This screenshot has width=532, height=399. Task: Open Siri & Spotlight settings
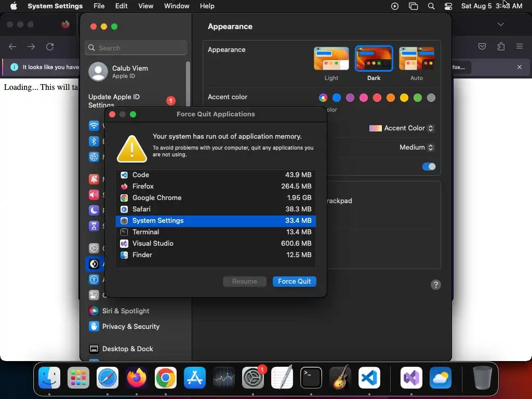[119, 311]
